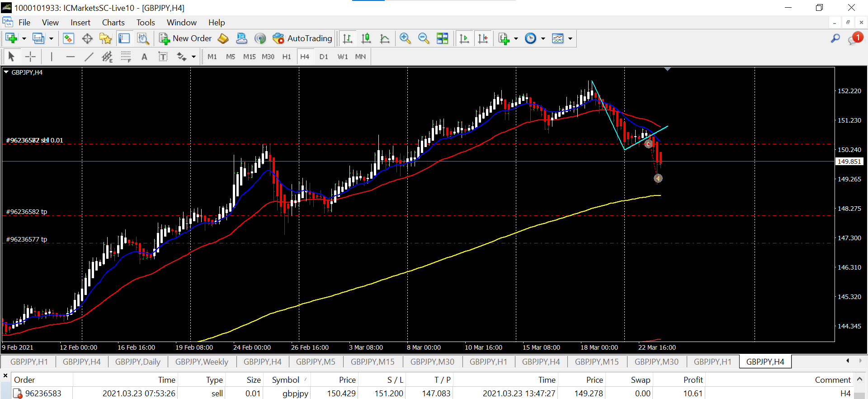Select the Horizontal Line tool

pyautogui.click(x=70, y=57)
